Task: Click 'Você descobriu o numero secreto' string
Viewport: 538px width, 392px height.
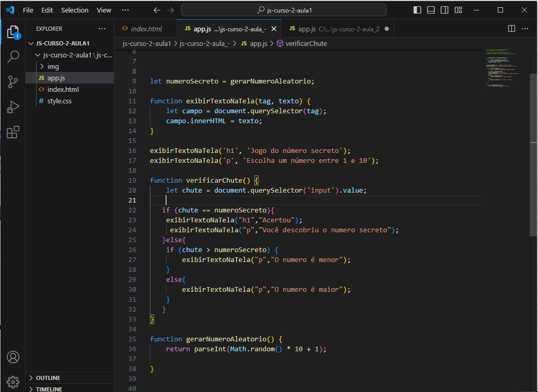Action: (x=325, y=230)
